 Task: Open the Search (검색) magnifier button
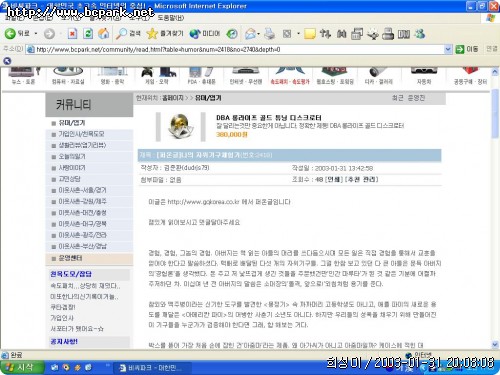[x=128, y=34]
